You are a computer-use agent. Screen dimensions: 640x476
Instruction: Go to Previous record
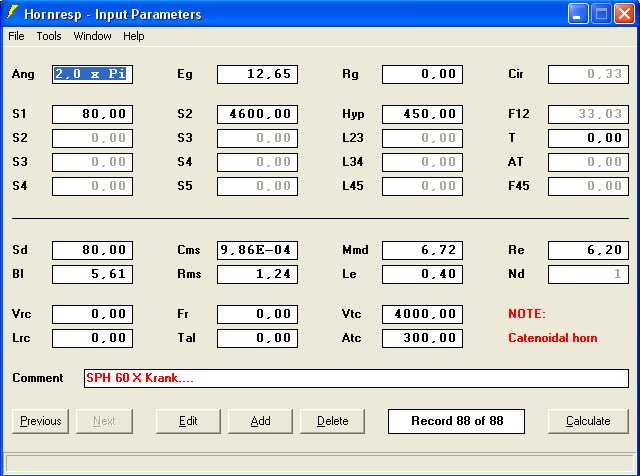(x=41, y=421)
